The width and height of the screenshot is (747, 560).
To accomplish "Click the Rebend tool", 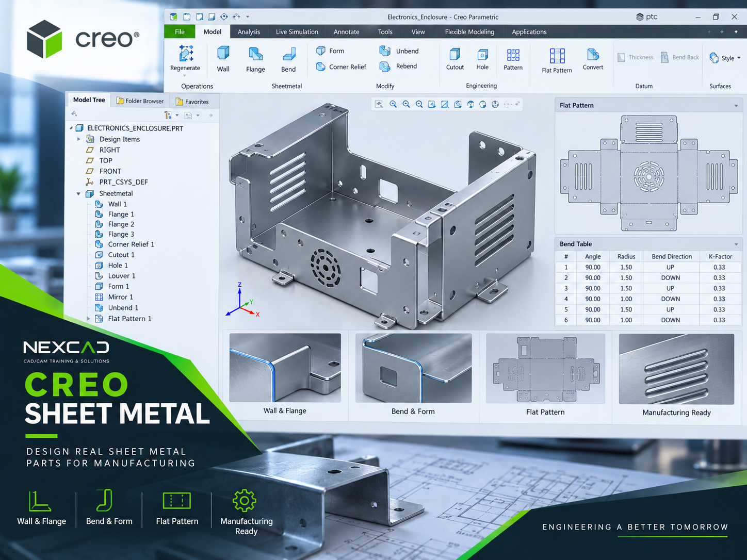I will (x=398, y=66).
